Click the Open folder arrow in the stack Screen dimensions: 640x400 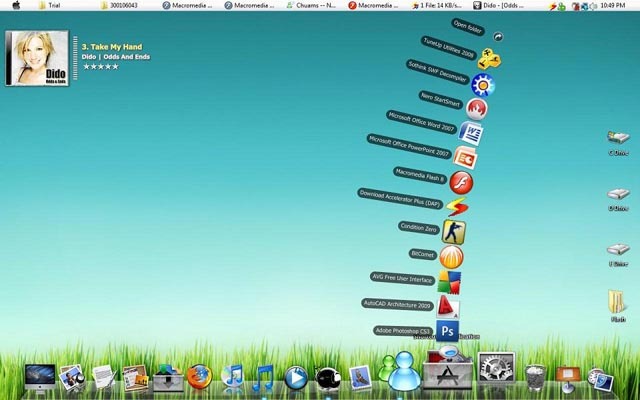497,36
